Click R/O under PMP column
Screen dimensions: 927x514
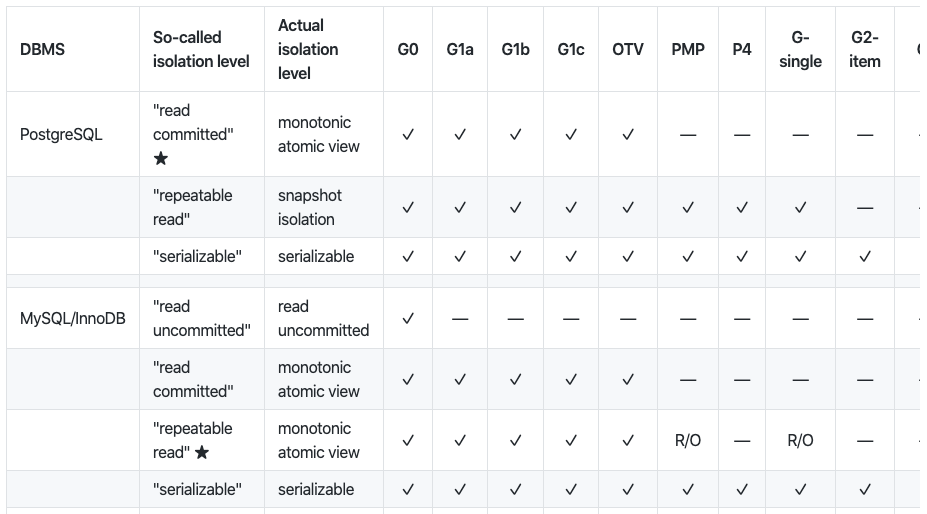(x=688, y=441)
